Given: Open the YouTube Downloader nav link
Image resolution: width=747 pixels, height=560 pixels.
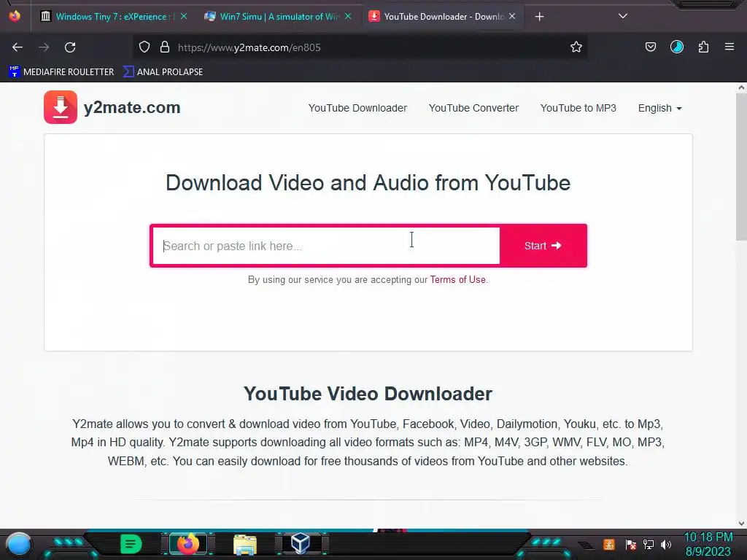Looking at the screenshot, I should 357,108.
